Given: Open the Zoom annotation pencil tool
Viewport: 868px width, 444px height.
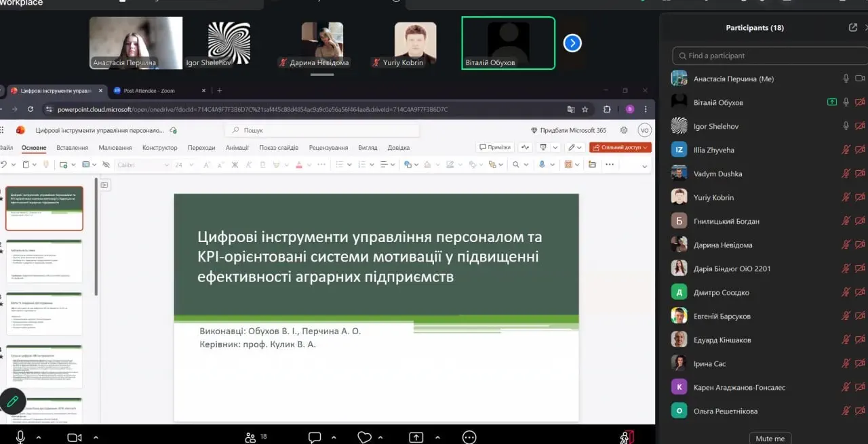Looking at the screenshot, I should coord(13,401).
